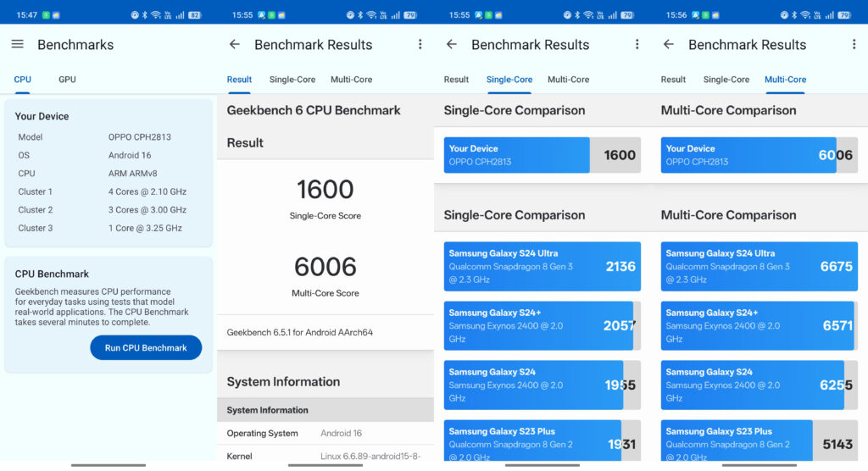Select Galaxy S24 multi-core entry 6255
The image size is (868, 471).
(759, 385)
